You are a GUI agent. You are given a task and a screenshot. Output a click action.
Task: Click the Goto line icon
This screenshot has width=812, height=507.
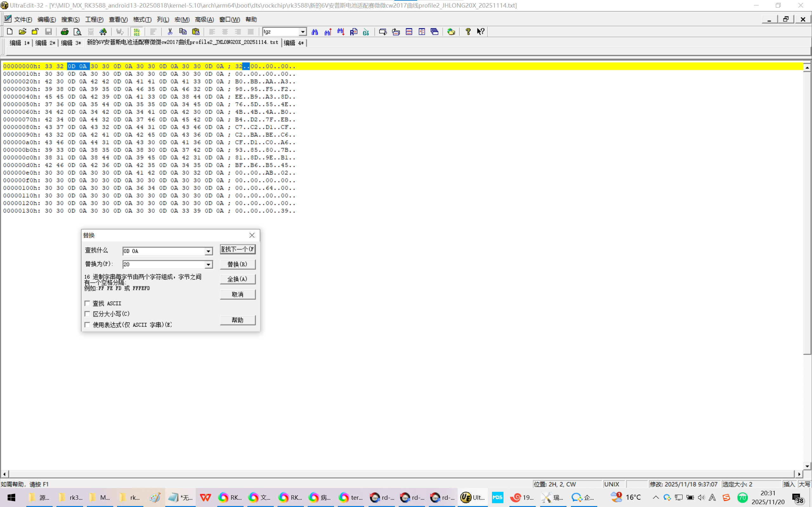(366, 31)
